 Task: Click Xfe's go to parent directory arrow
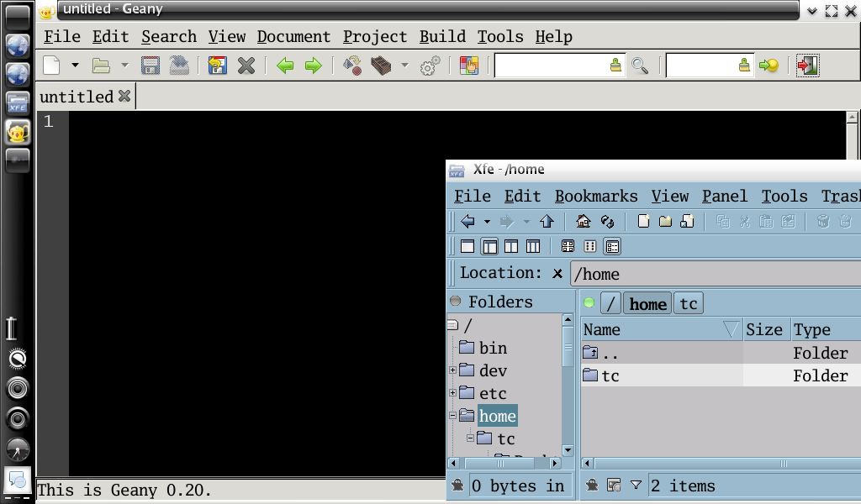(x=547, y=222)
